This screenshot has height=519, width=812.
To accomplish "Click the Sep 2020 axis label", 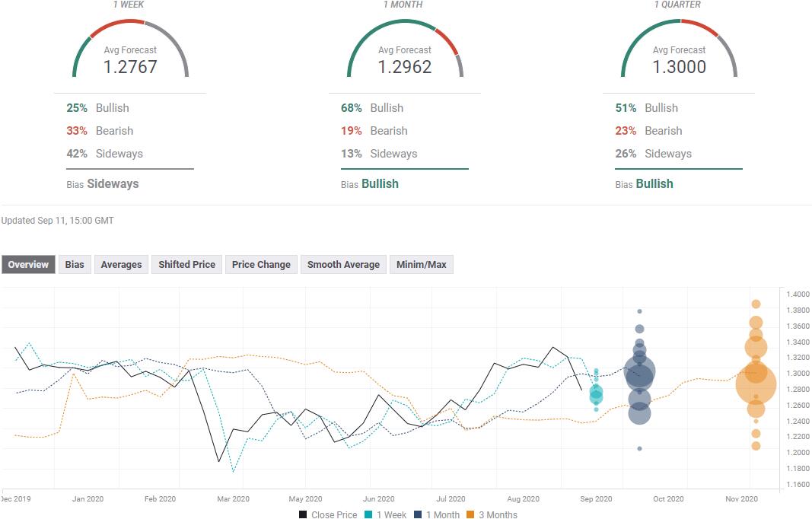I will [596, 498].
